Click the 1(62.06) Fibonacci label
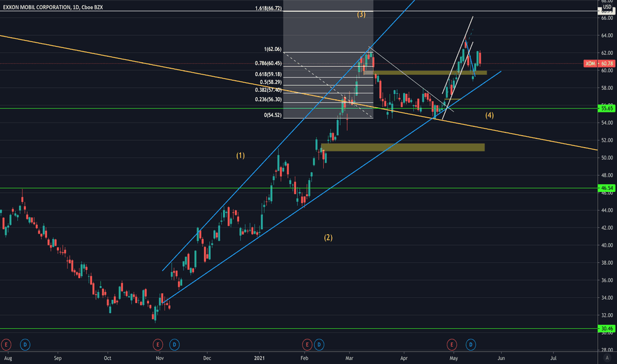Screen dimensions: 617x364 (x=273, y=49)
